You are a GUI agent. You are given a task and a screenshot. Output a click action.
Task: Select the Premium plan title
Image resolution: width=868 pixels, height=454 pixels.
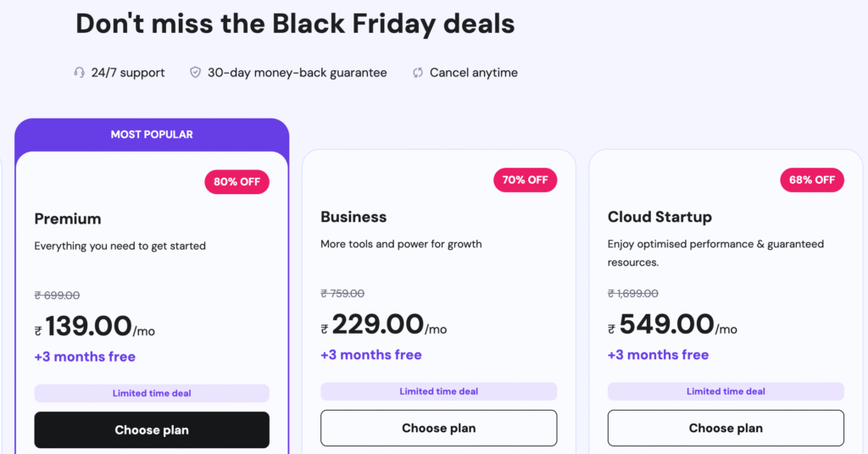[x=68, y=219]
